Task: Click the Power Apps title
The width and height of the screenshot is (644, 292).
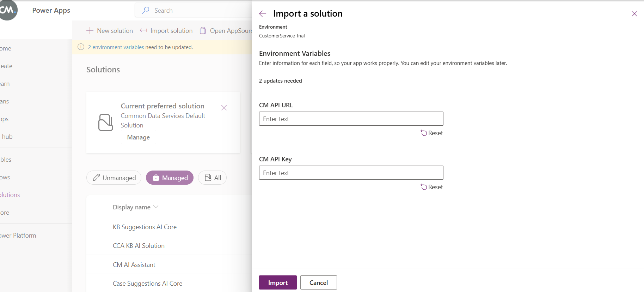Action: (x=51, y=10)
